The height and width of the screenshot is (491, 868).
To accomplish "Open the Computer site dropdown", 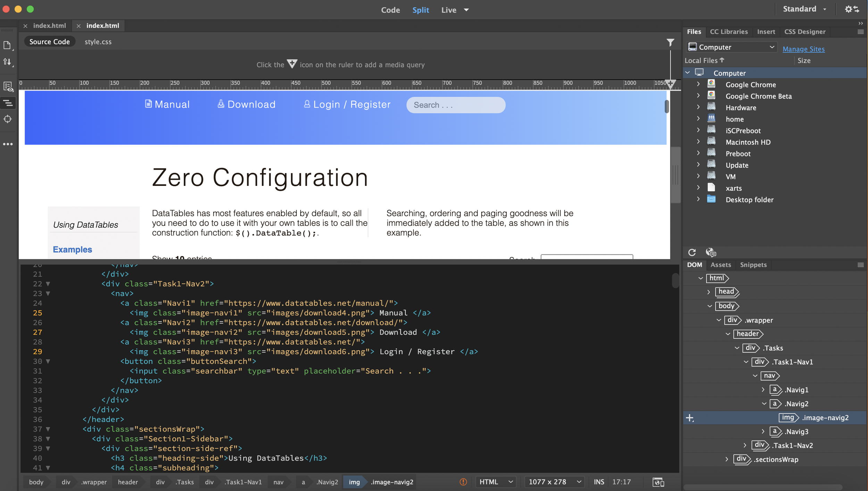I will click(732, 47).
